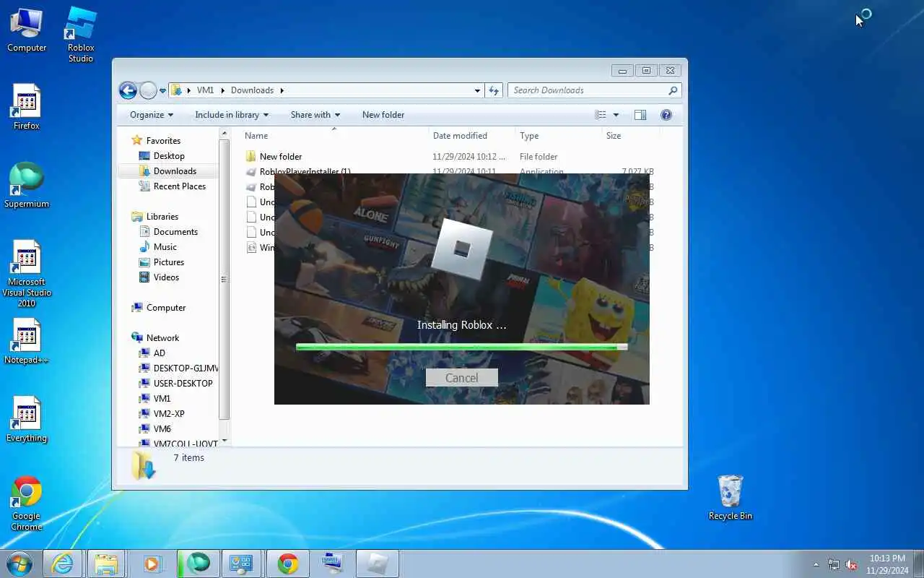
Task: Select Favorites in the navigation pane
Action: (163, 141)
